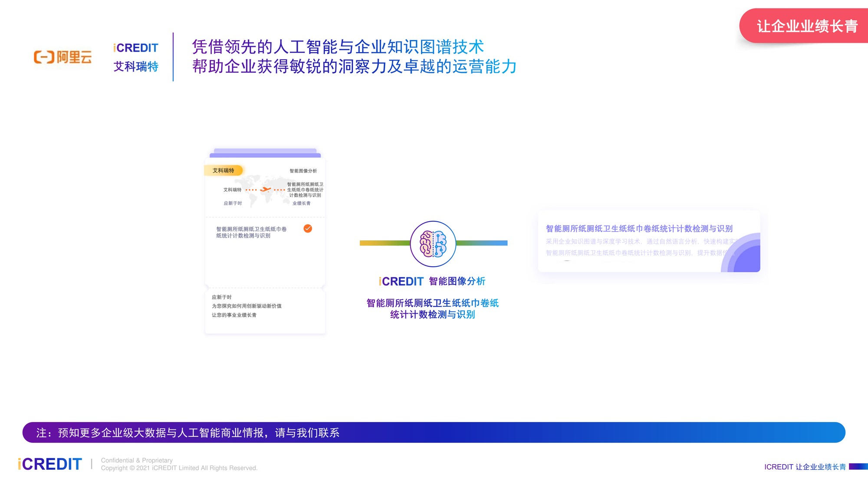The image size is (868, 488).
Task: Click the 业绩长青 text under map
Action: click(x=301, y=203)
